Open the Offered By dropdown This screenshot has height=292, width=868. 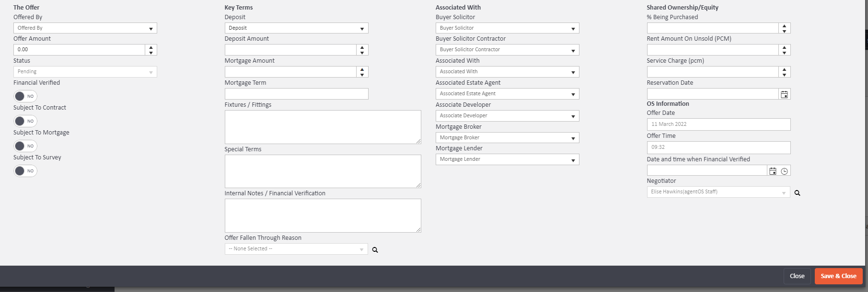(85, 28)
